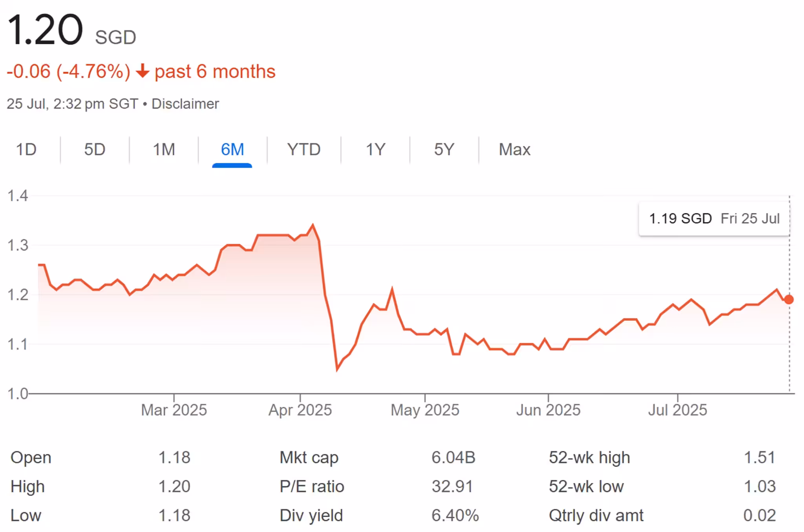
Task: Click the 1.19 SGD price tooltip
Action: click(714, 219)
